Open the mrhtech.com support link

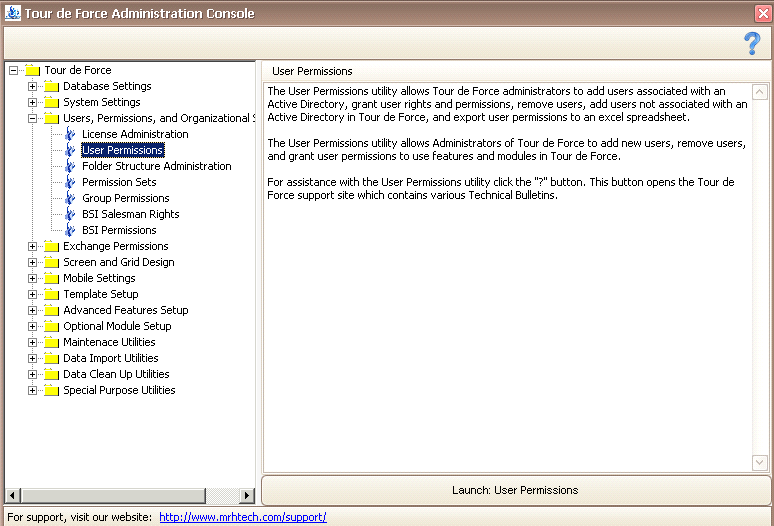242,517
